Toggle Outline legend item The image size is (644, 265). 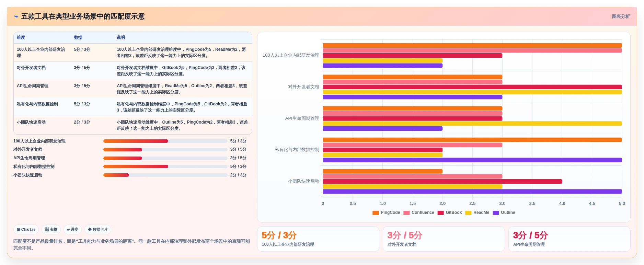(x=504, y=213)
